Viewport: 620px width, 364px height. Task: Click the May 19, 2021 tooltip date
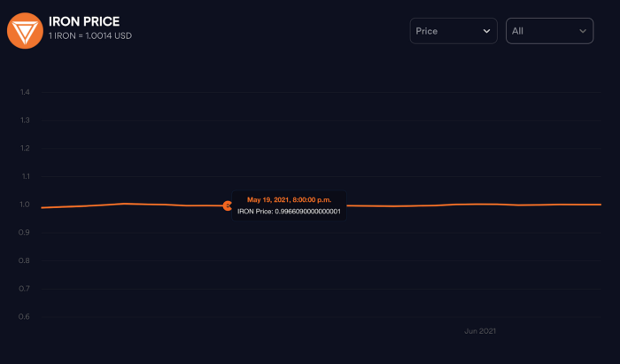(289, 200)
